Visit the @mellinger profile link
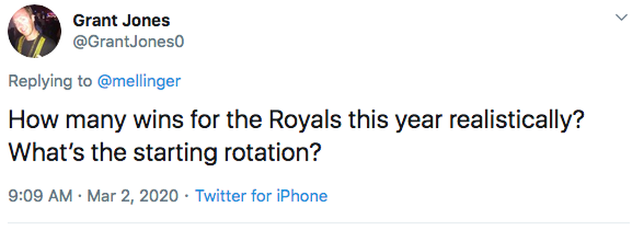 [139, 81]
